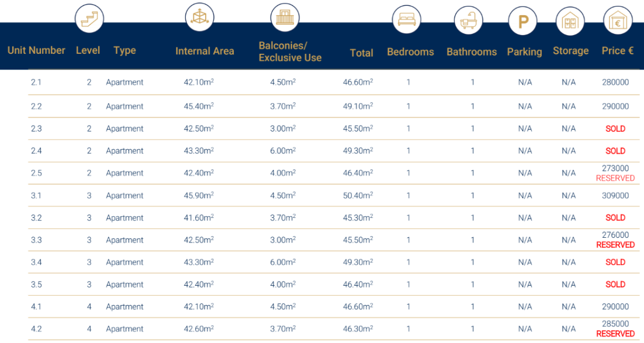Screen dimensions: 644x343
Task: Click the SOLD label for unit 2.3
Action: click(615, 129)
